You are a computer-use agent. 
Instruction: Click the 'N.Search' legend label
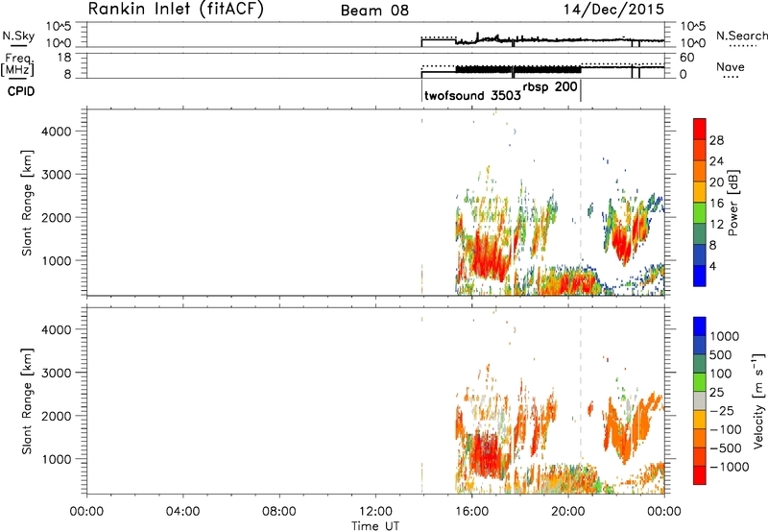[741, 36]
